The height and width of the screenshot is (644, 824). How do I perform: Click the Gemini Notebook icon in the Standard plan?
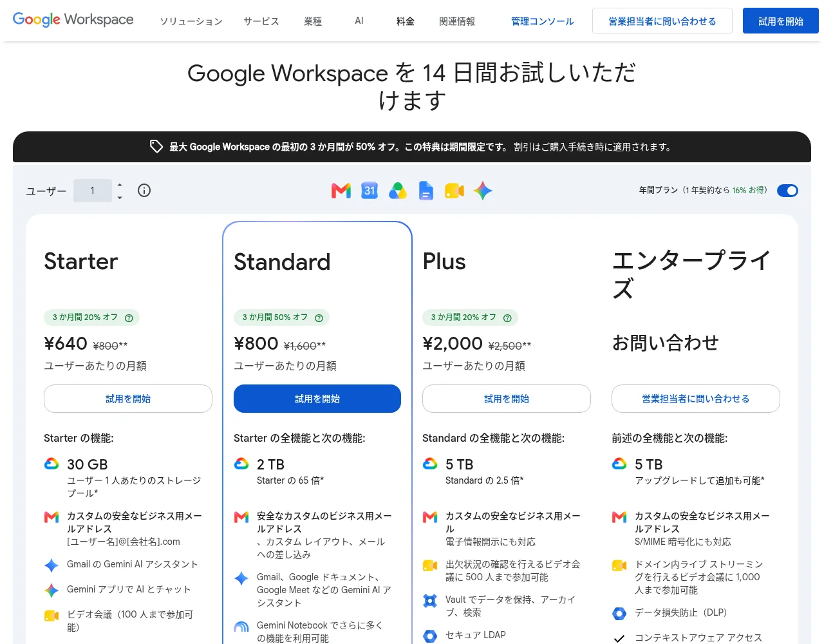[x=241, y=627]
